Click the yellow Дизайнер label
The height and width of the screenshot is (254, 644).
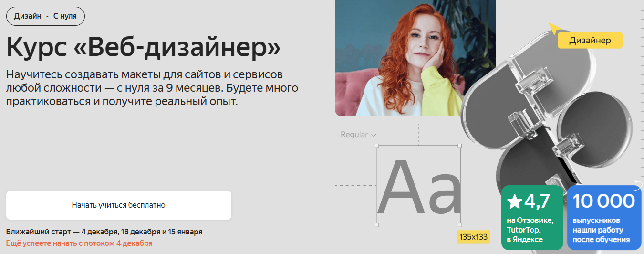590,41
